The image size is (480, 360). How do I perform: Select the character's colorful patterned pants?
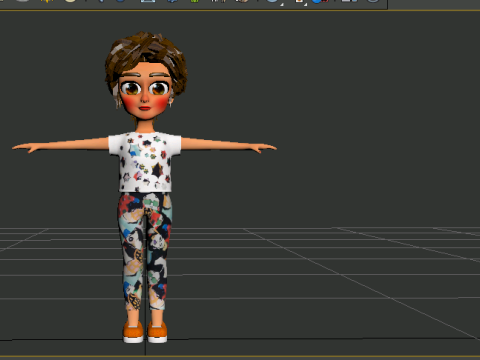coord(145,251)
